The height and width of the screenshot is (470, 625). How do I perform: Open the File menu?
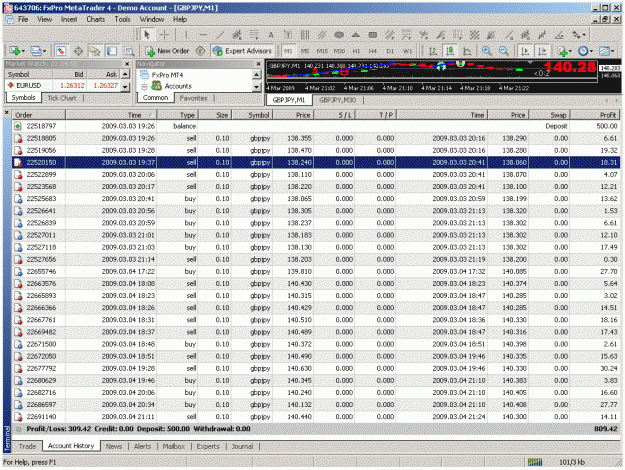23,19
